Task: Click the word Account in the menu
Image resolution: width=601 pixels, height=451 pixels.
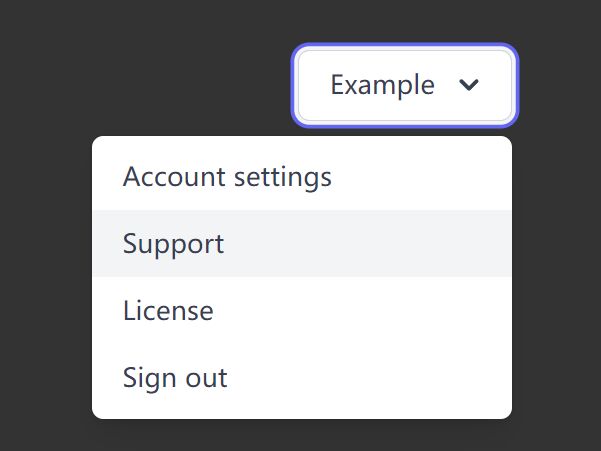Action: 174,177
